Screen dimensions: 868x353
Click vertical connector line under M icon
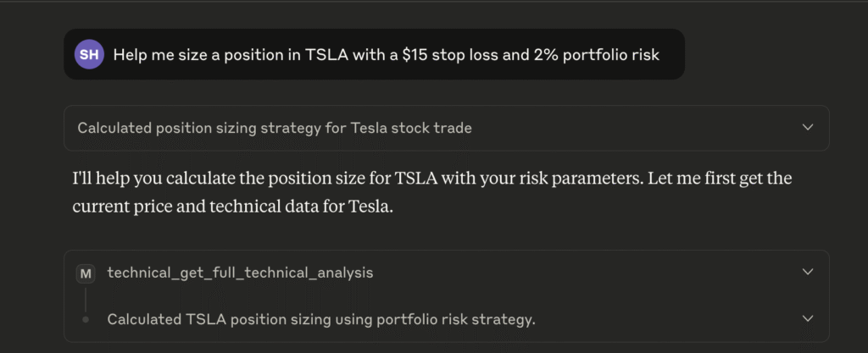pyautogui.click(x=86, y=299)
